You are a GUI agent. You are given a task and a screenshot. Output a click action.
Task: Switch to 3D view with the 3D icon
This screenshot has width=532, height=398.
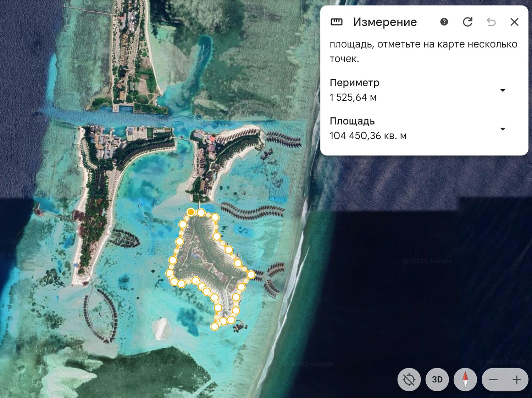tap(437, 380)
